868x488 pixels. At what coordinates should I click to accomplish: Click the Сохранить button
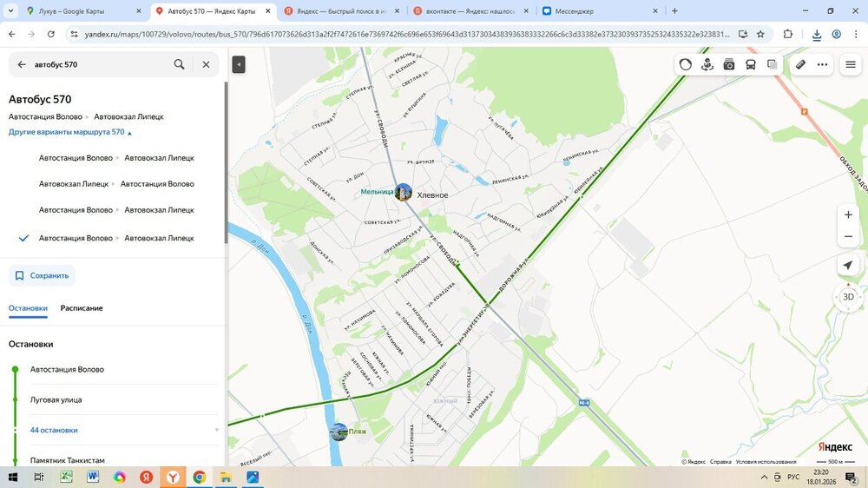42,275
